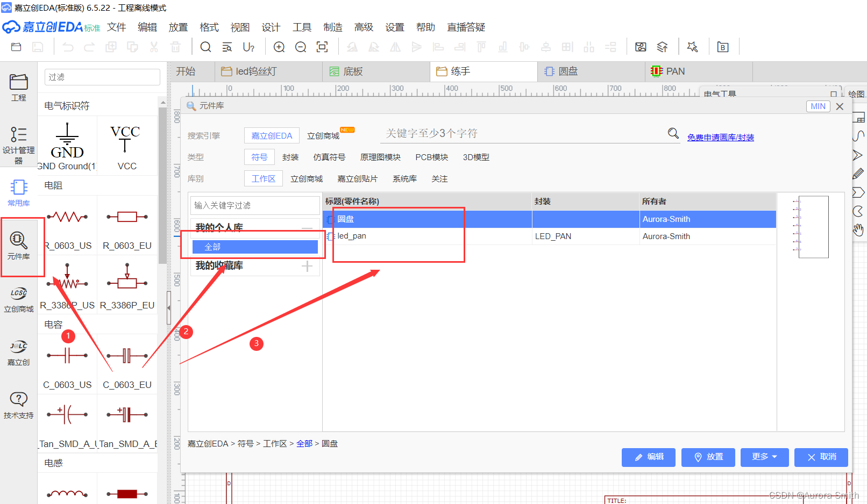Switch to the 底板 tab

coord(376,71)
